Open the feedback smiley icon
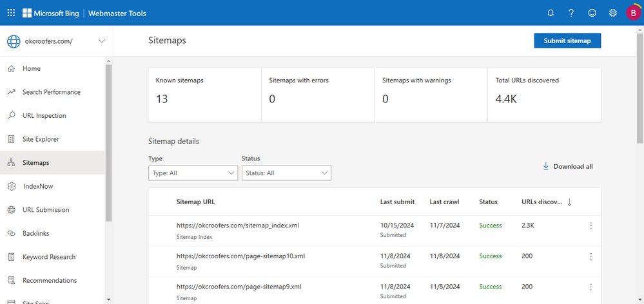644x304 pixels. click(592, 13)
